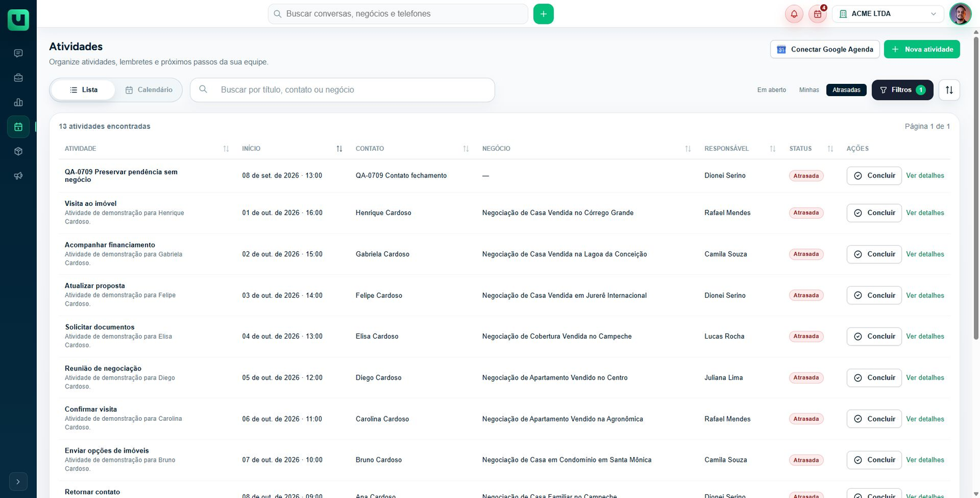Sort by the ATIVIDADE column arrows

click(226, 149)
